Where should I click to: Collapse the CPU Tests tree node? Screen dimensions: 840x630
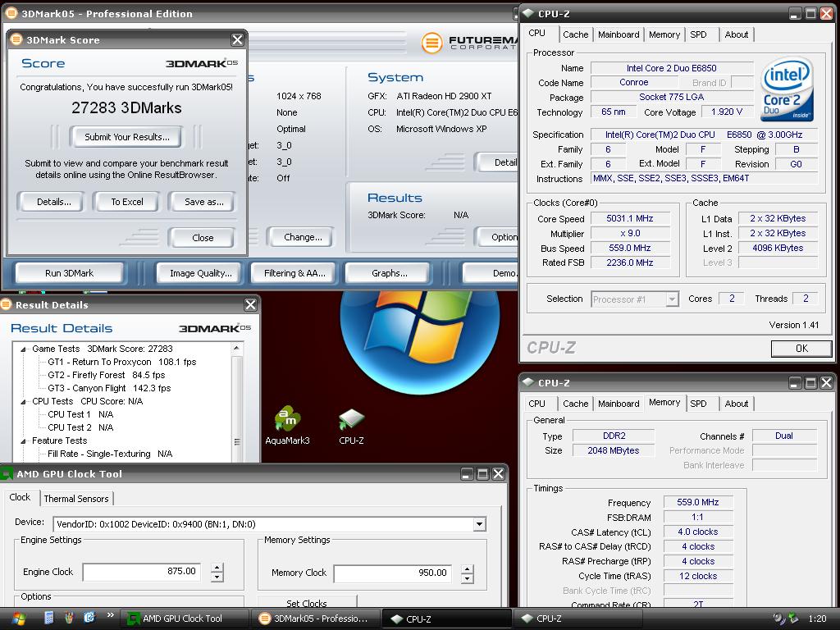(x=23, y=401)
